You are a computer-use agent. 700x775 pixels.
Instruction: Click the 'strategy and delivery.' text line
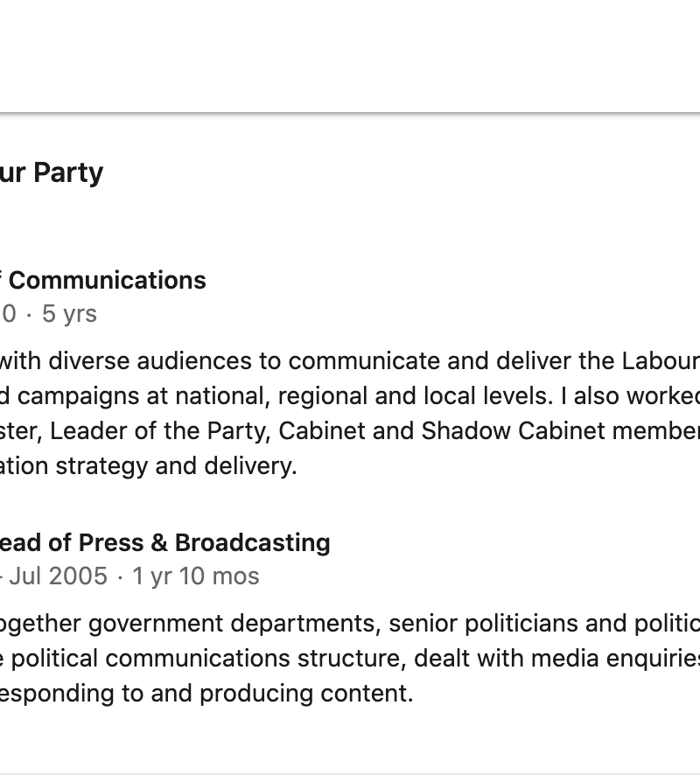click(175, 465)
